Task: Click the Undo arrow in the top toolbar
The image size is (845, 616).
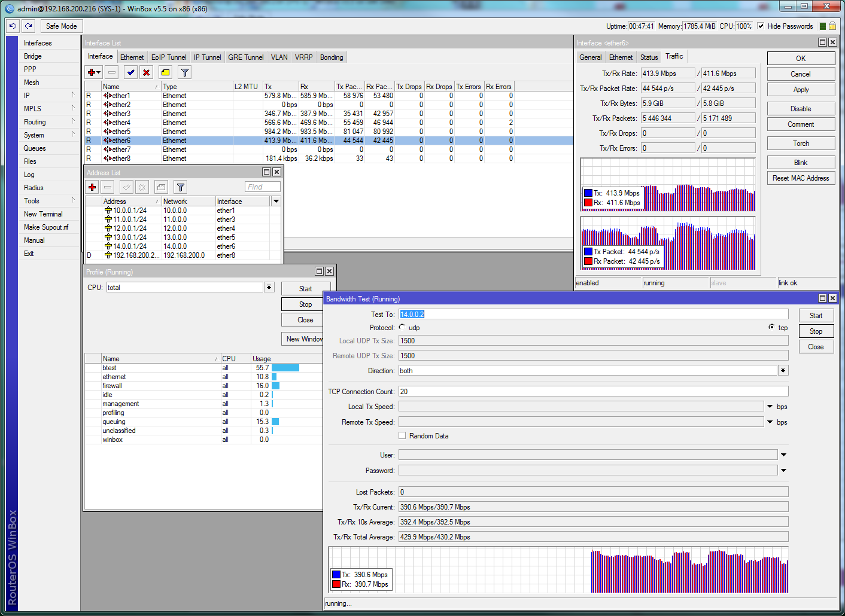Action: click(x=12, y=26)
